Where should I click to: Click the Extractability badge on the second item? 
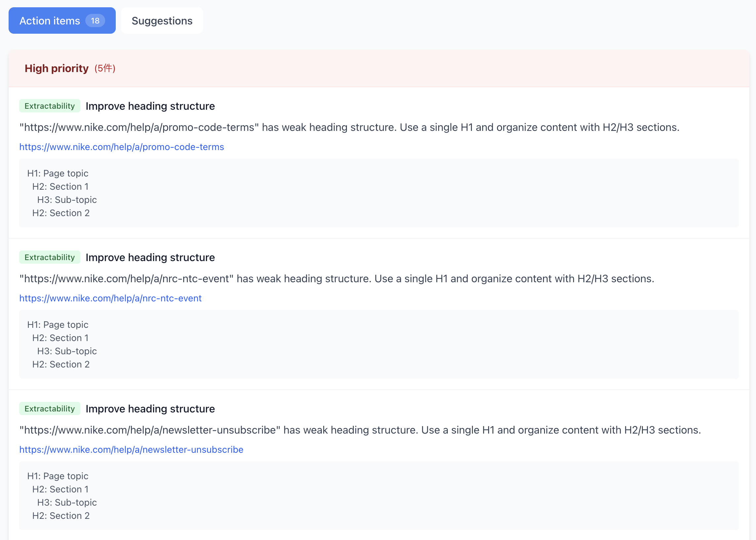coord(49,257)
